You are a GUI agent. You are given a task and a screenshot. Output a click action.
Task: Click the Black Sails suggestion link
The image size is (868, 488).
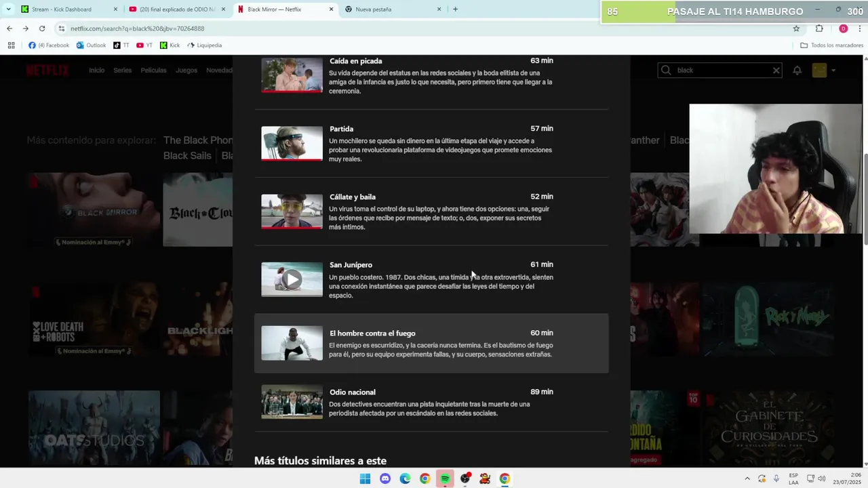point(187,156)
